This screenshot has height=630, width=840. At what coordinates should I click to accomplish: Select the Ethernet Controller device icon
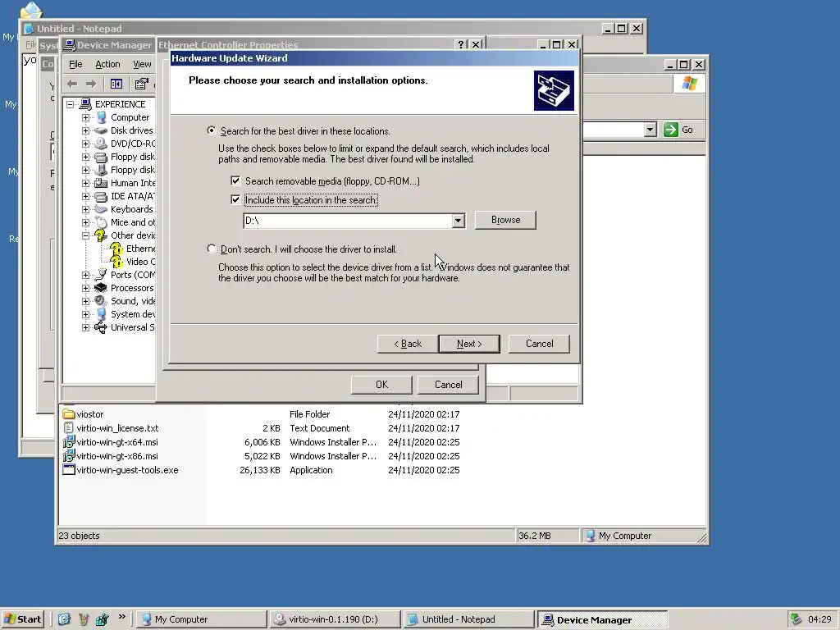coord(116,249)
